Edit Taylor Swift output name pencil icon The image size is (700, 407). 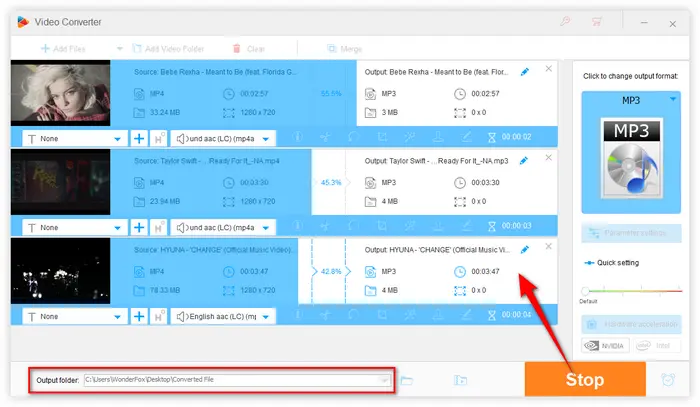pos(524,161)
